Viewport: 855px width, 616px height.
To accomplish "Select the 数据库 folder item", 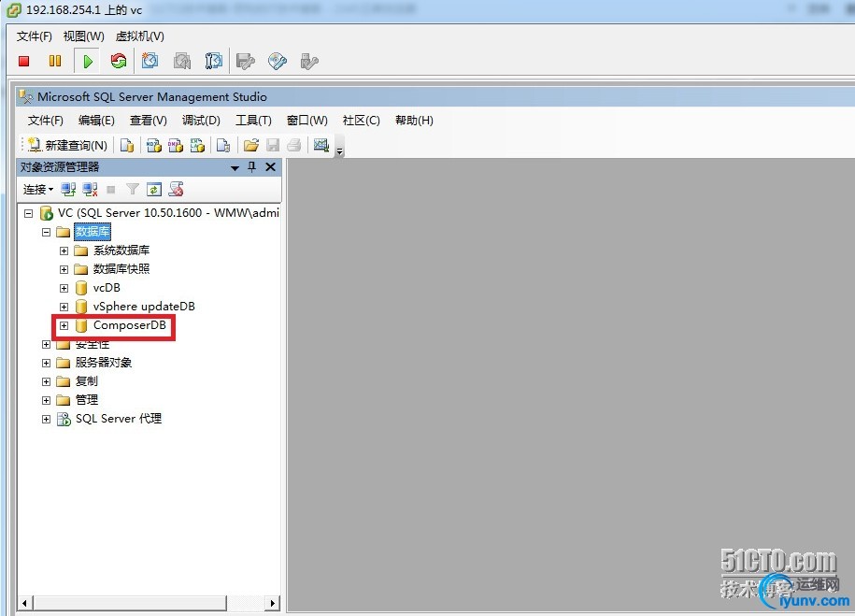I will 93,232.
